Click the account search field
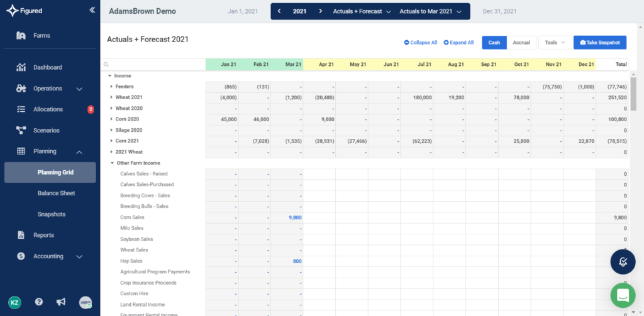 coord(153,65)
